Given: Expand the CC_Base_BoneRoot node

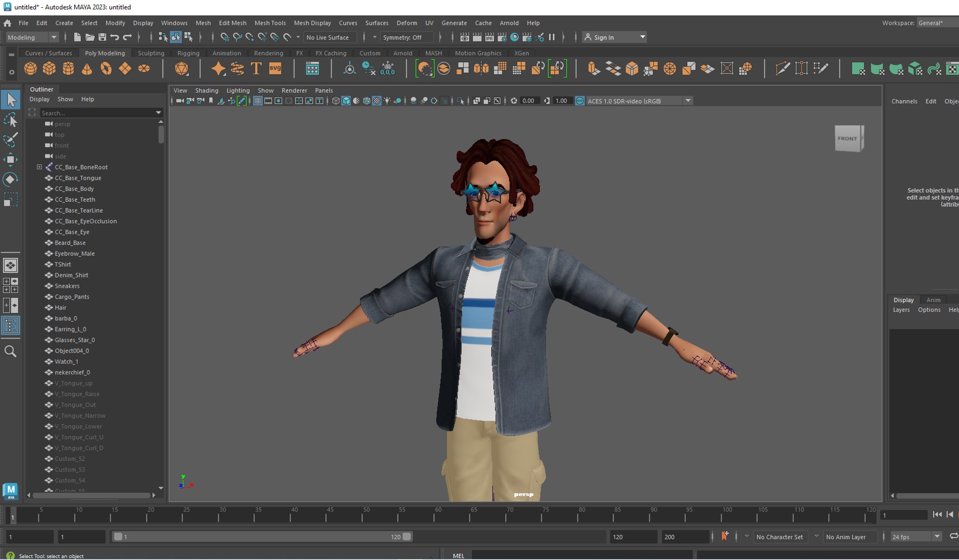Looking at the screenshot, I should (x=39, y=167).
